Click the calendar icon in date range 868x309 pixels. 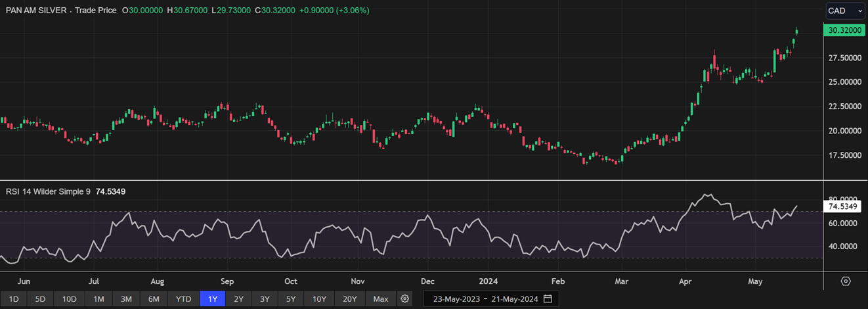pyautogui.click(x=548, y=299)
